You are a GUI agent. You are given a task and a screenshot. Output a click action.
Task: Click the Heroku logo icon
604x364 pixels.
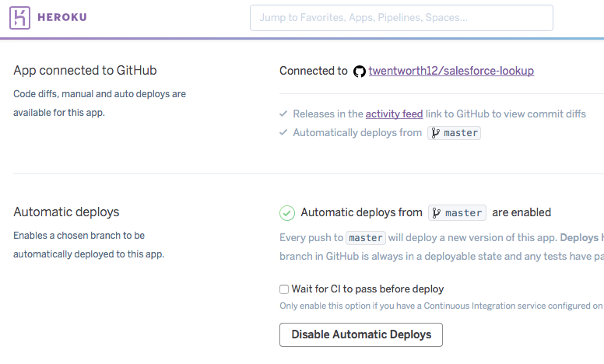[19, 18]
